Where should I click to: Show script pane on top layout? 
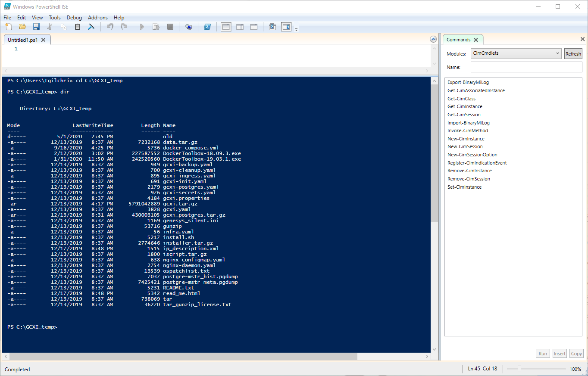coord(225,27)
